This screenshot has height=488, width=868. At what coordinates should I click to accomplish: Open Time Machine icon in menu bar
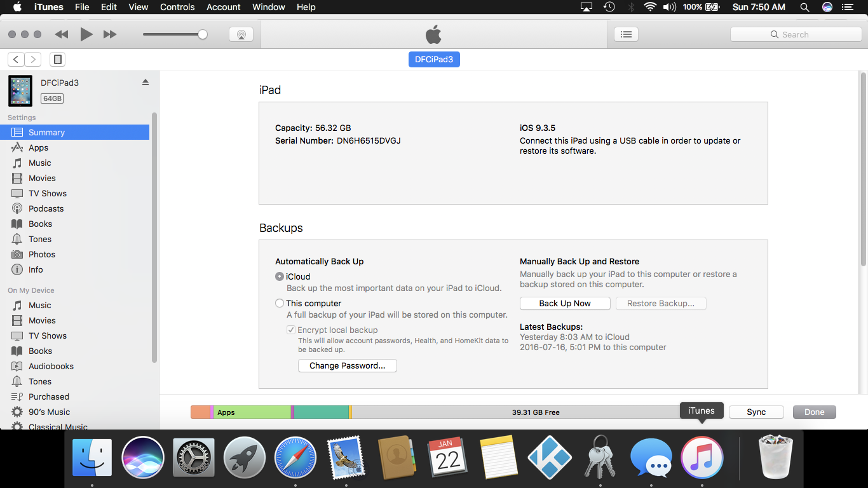[x=609, y=7]
